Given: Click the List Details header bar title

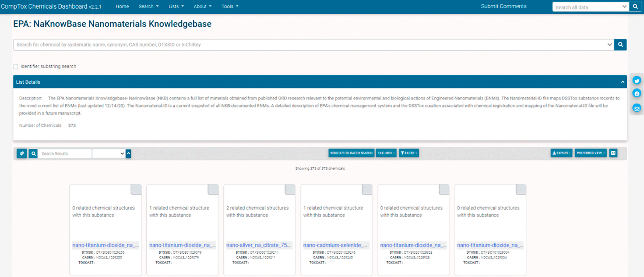Looking at the screenshot, I should [28, 82].
